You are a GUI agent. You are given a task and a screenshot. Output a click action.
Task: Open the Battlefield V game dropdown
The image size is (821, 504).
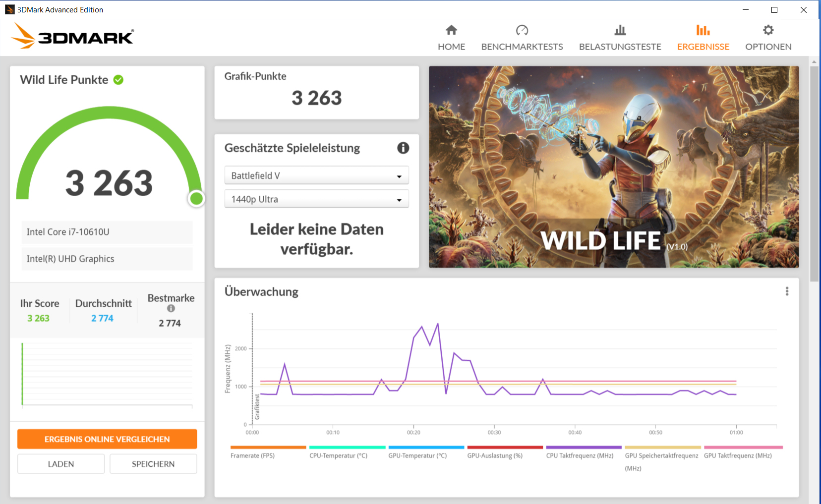[316, 175]
